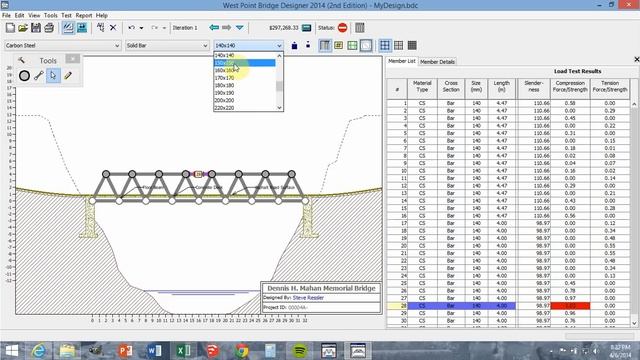This screenshot has height=360, width=640.
Task: Open the cost calculations report
Action: (307, 28)
